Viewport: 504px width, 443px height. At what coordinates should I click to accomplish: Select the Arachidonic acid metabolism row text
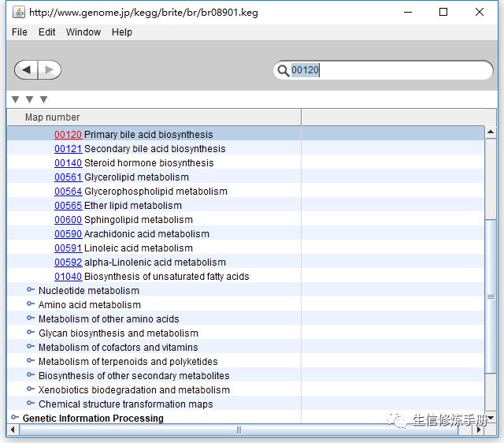146,233
